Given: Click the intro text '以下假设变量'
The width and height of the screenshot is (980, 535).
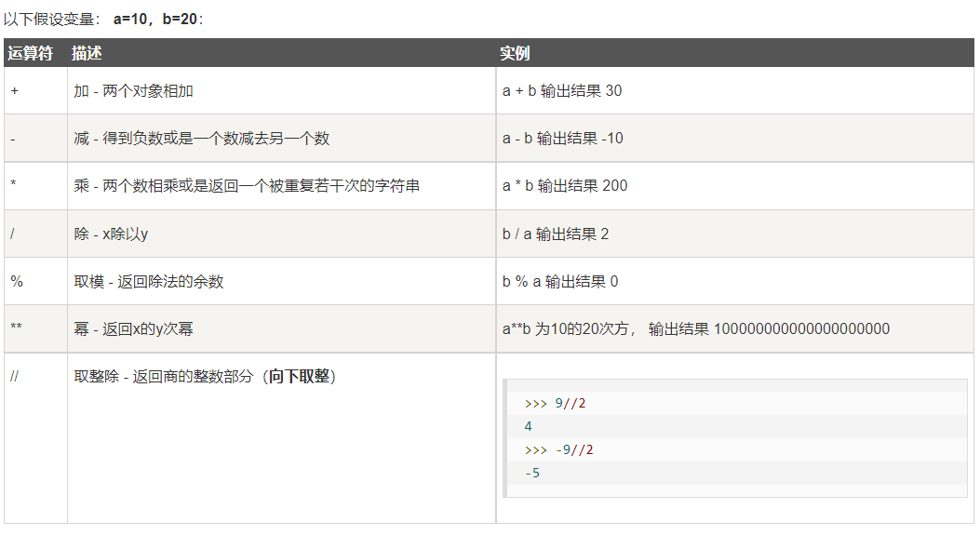Looking at the screenshot, I should (x=48, y=19).
